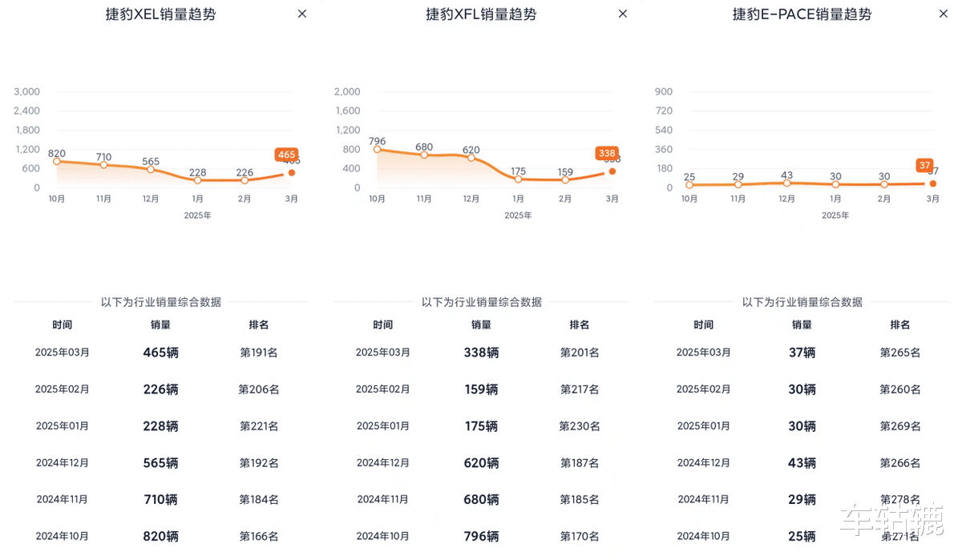Select the 2月 data point labeled 159 in XFL chart
This screenshot has width=962, height=560.
coord(565,180)
